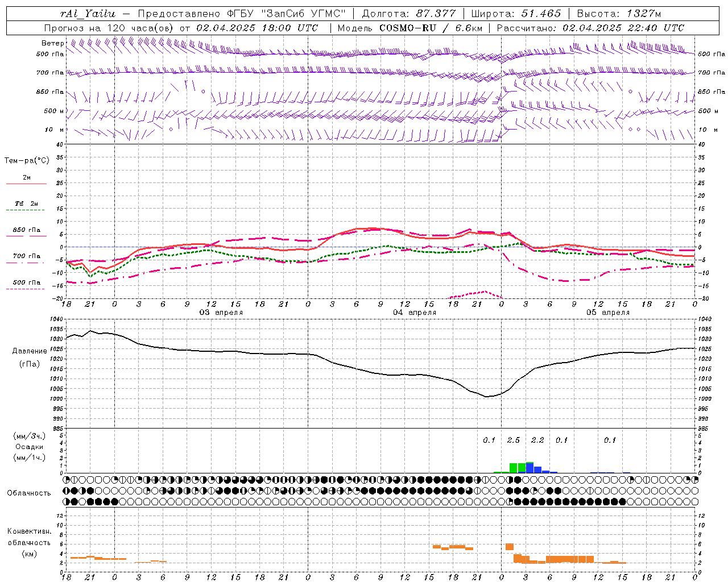
Task: Select the Давление panel label
Action: pos(30,351)
